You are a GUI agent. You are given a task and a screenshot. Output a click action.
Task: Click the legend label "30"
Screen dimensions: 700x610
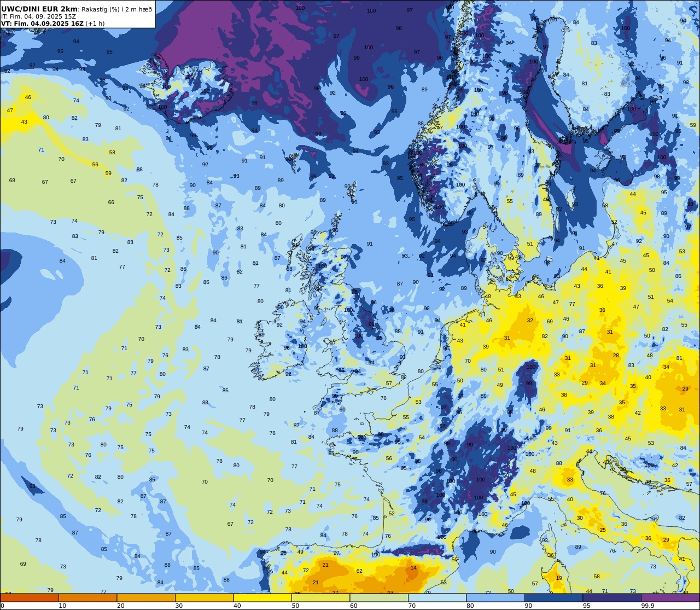coord(179,606)
